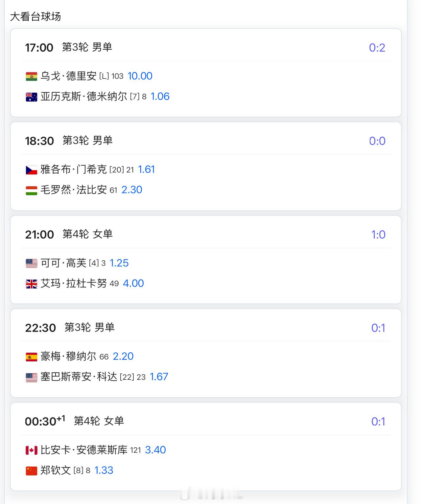
Task: Click the Bolivia flag beside 乌戈·德里安
Action: pos(32,77)
